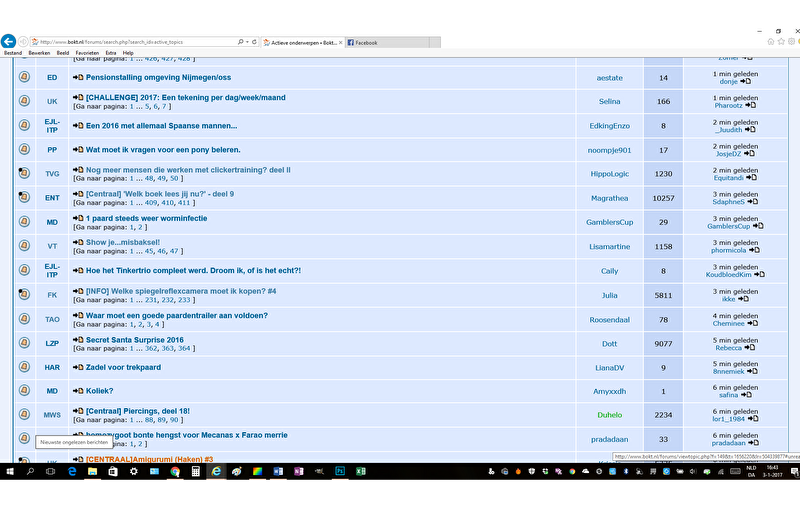Click the refresh icon in the address bar
This screenshot has height=505, width=800.
253,42
